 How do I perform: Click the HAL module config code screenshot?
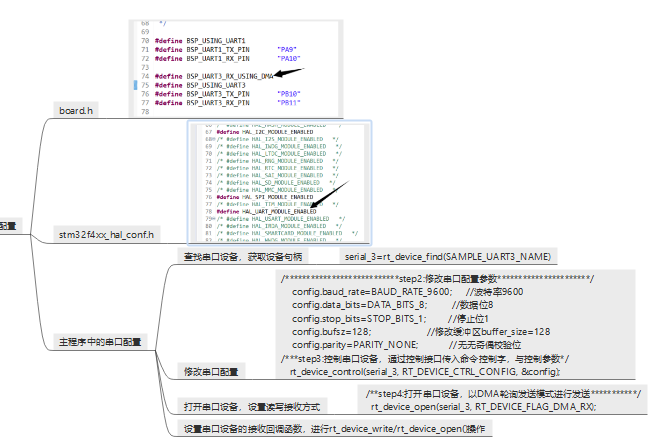[280, 182]
